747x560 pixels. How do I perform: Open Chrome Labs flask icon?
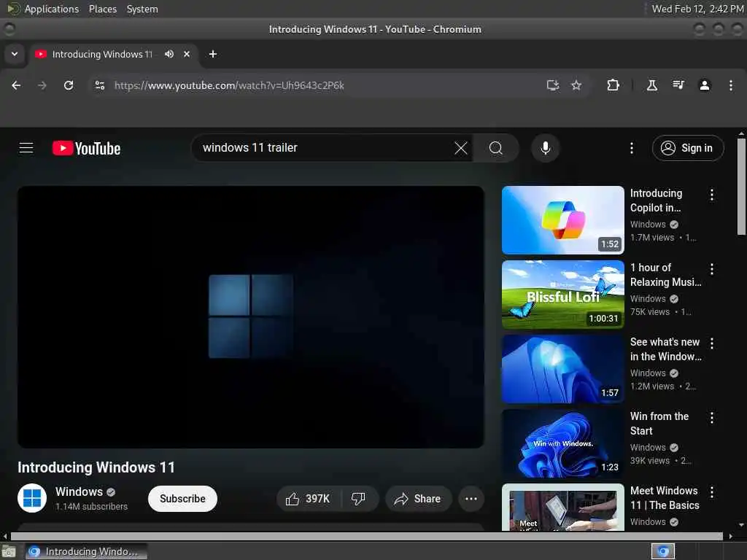tap(651, 85)
